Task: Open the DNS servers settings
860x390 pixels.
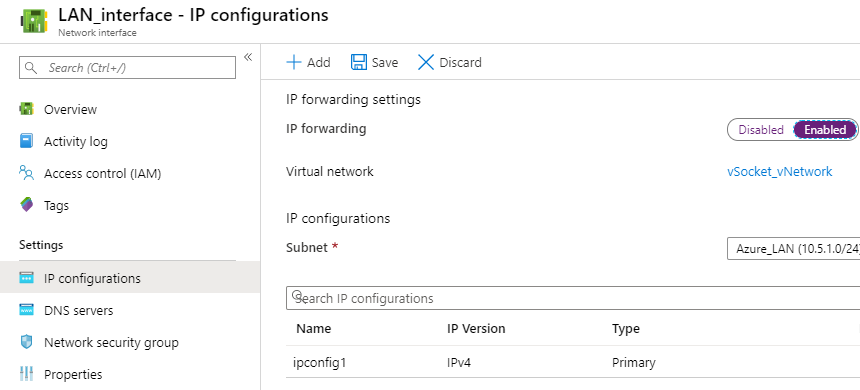Action: pyautogui.click(x=78, y=310)
